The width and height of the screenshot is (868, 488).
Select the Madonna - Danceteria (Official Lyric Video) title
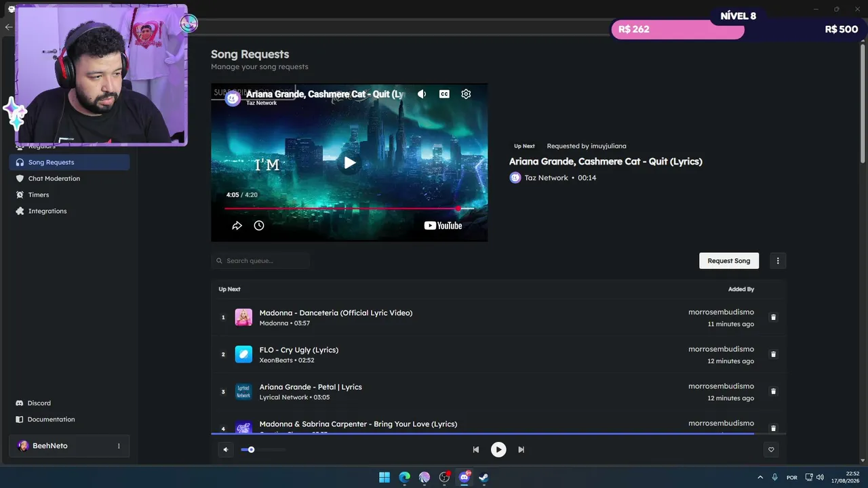pyautogui.click(x=336, y=313)
